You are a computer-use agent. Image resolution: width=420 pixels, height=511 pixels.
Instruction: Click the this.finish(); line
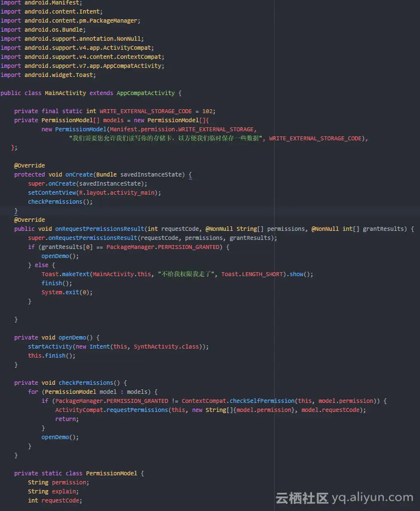click(51, 356)
